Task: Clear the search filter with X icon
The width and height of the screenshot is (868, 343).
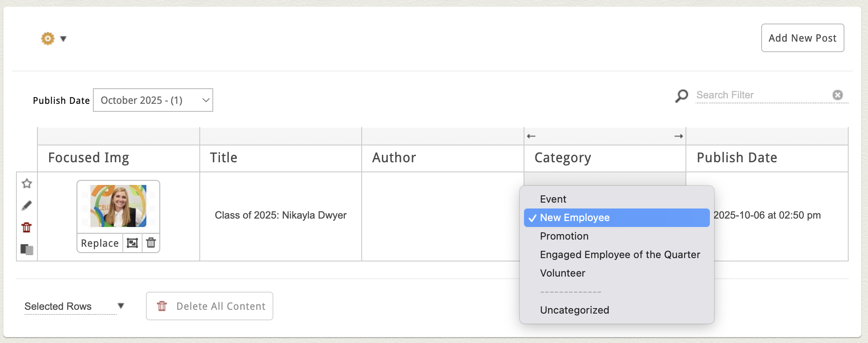Action: (837, 95)
